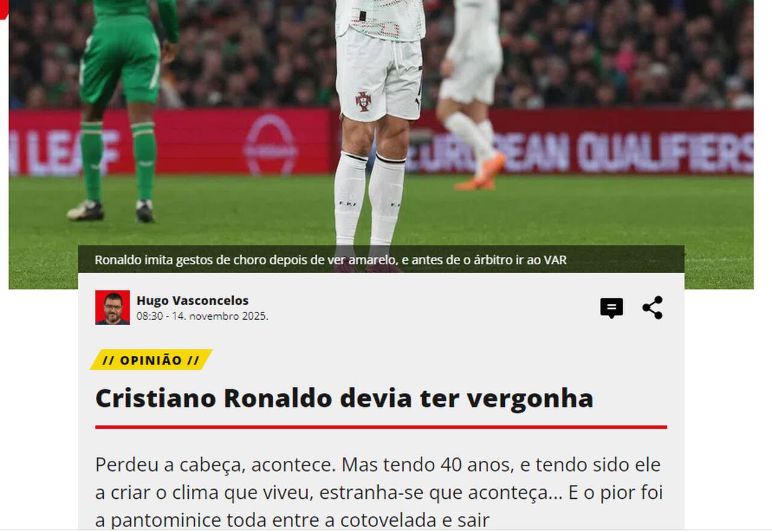
Task: Click the circular logo on the red ad board
Action: coord(270,144)
